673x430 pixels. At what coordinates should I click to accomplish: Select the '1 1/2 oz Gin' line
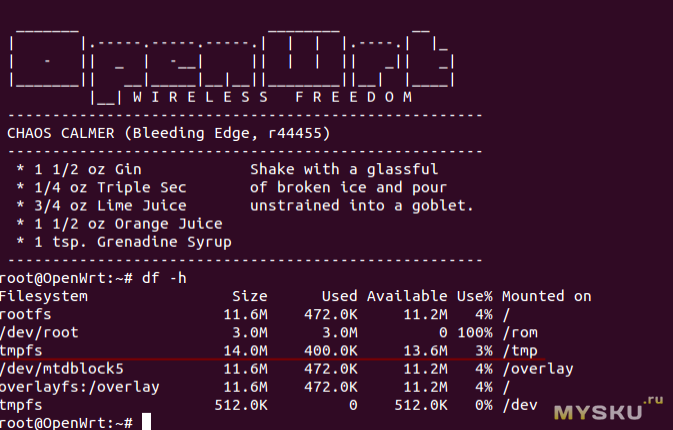(x=88, y=170)
